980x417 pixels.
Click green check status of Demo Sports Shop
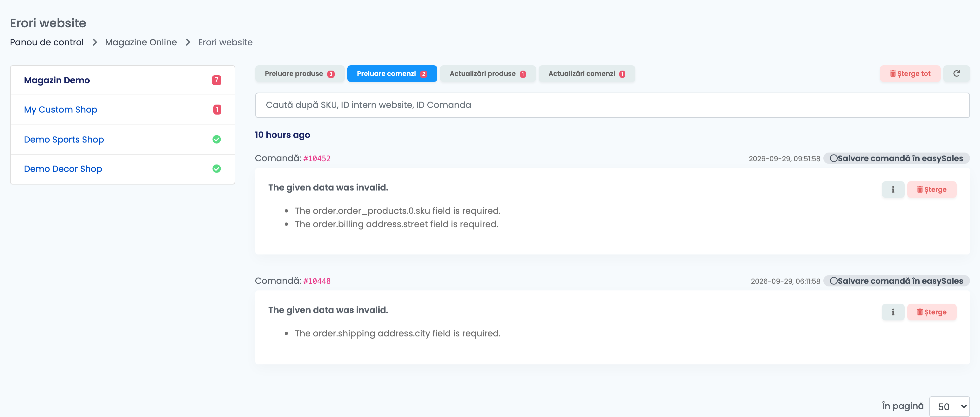tap(216, 140)
